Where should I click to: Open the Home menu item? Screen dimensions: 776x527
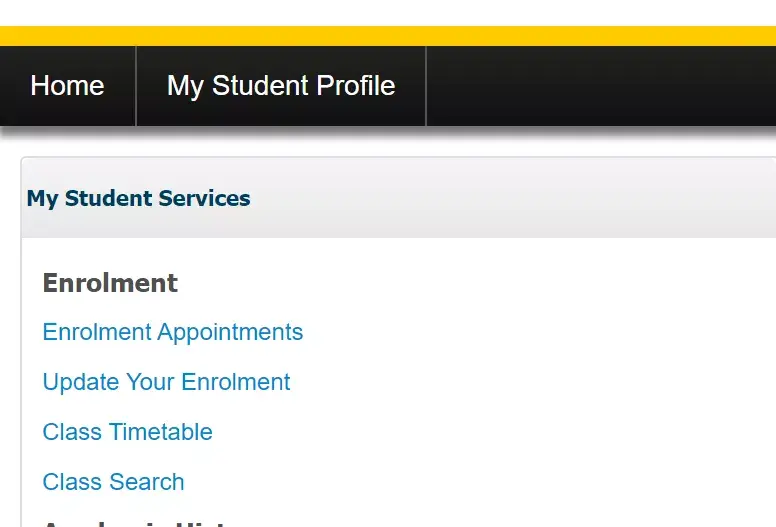tap(67, 86)
